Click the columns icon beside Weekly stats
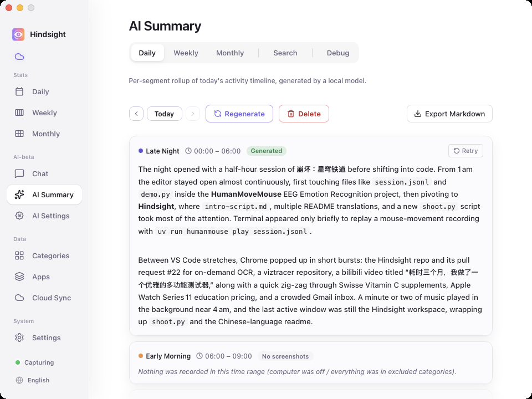Image resolution: width=532 pixels, height=399 pixels. tap(19, 112)
